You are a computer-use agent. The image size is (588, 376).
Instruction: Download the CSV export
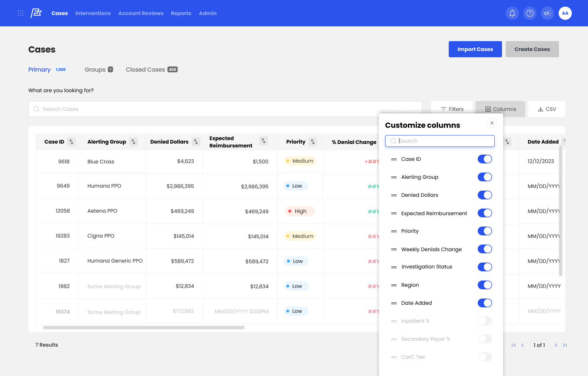[x=546, y=109]
